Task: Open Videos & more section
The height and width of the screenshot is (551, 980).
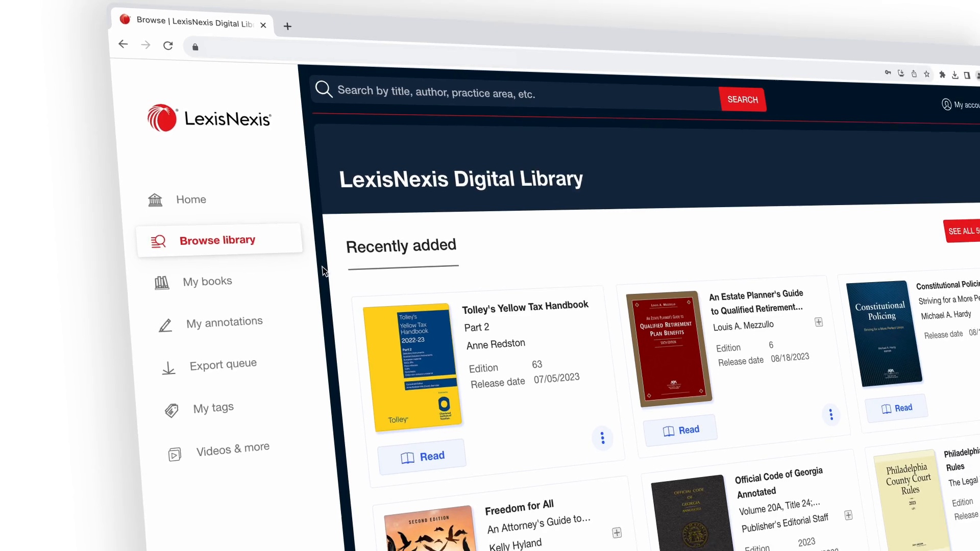Action: tap(233, 449)
